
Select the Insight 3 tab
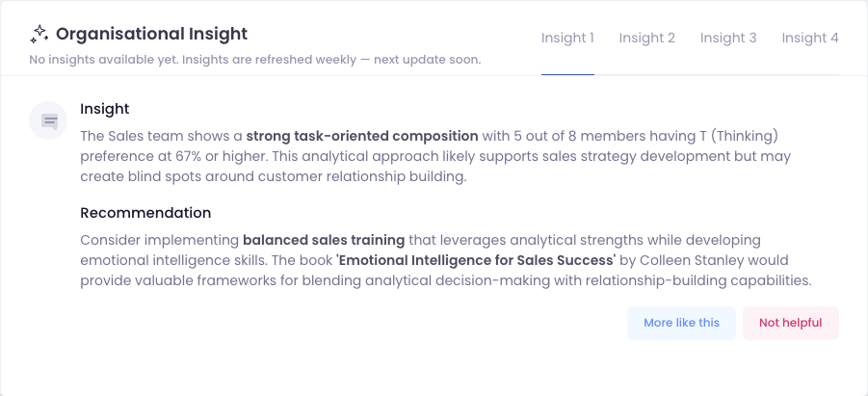728,39
